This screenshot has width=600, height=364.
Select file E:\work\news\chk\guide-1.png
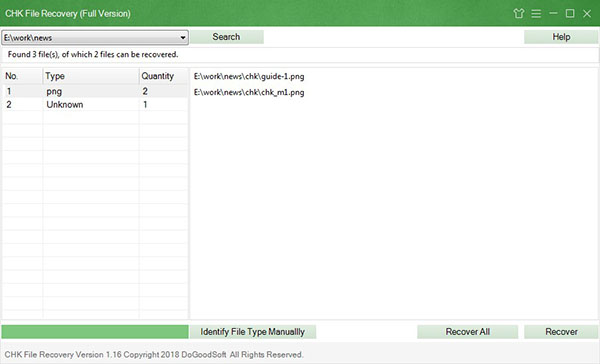point(249,76)
